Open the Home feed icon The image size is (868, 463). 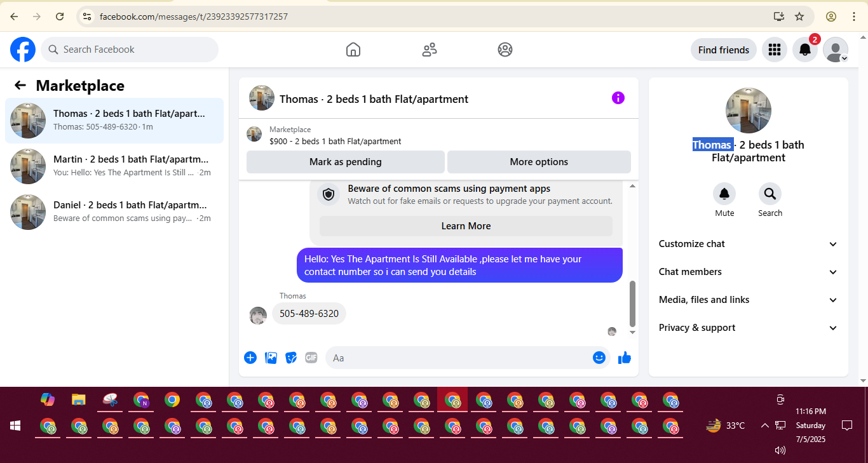point(353,50)
